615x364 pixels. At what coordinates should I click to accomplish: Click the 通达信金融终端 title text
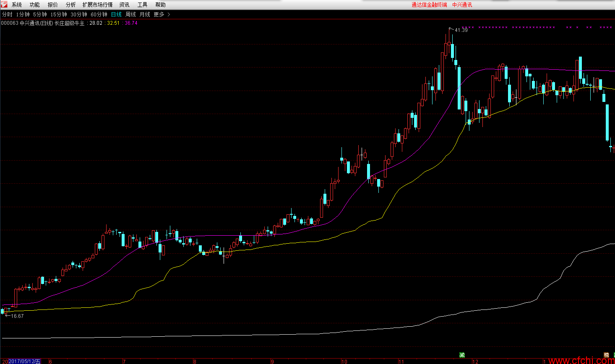(429, 5)
